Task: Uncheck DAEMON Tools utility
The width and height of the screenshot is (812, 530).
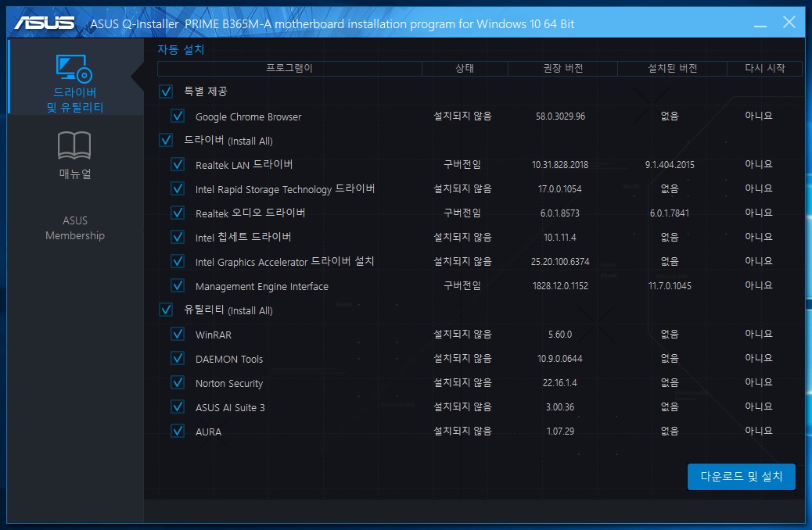Action: [x=178, y=358]
